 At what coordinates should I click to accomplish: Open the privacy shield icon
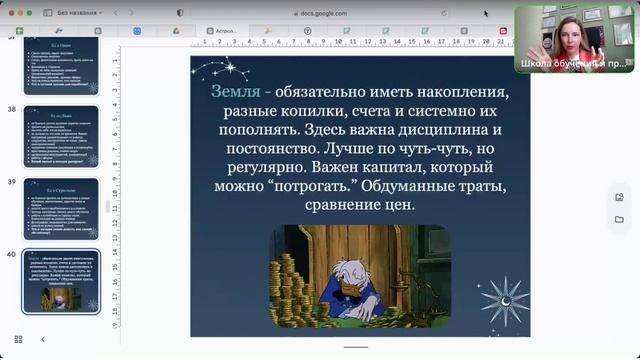pos(180,13)
